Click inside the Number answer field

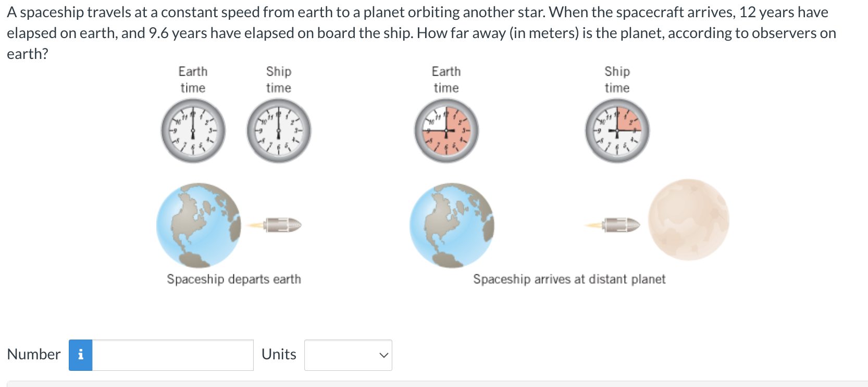click(x=172, y=355)
